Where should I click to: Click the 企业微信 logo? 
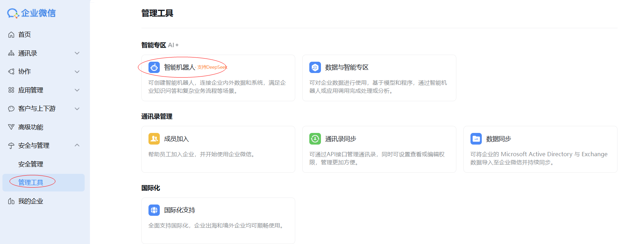click(x=31, y=13)
